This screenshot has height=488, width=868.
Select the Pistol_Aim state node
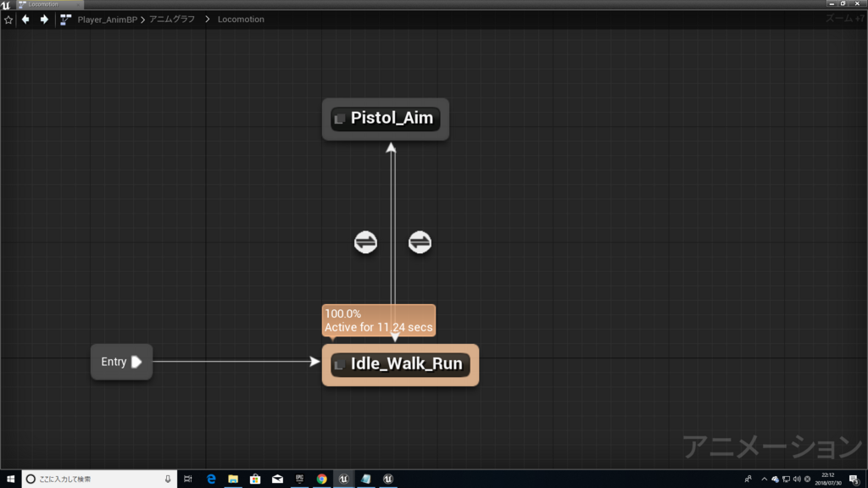point(386,119)
